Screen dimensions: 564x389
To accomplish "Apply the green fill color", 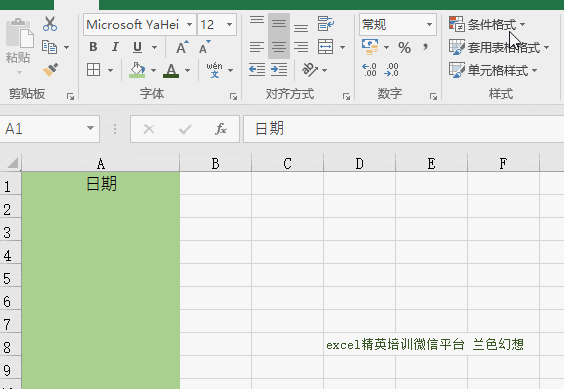I will [137, 70].
